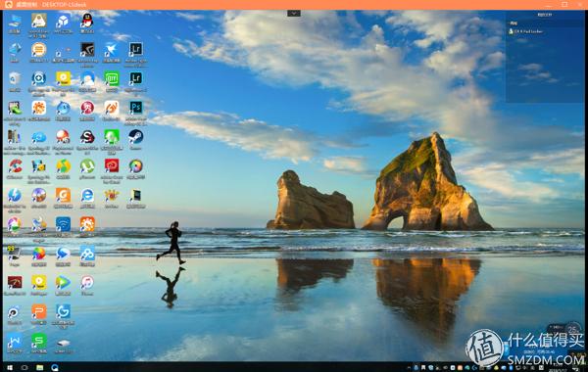Launch the orange WPS Presentation P icon
This screenshot has width=588, height=372.
click(38, 314)
